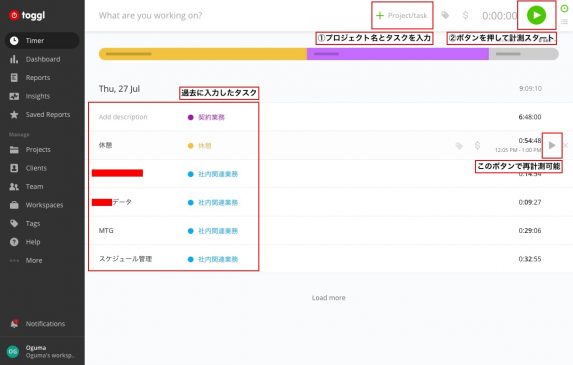Click the 9:09:10 daily total
The height and width of the screenshot is (365, 573).
point(530,88)
